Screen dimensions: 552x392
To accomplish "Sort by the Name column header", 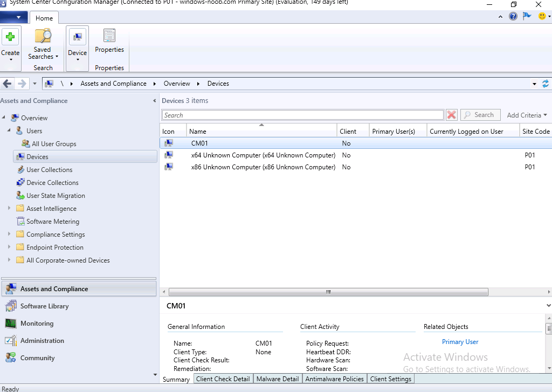I will coord(261,131).
